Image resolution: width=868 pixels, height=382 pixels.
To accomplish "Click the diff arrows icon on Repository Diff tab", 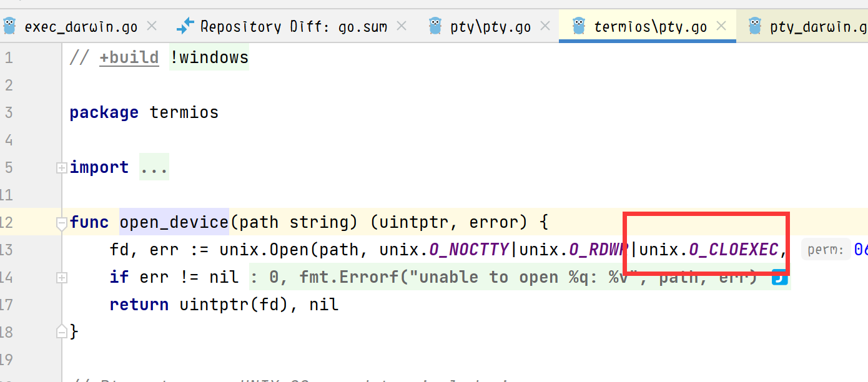I will 185,26.
